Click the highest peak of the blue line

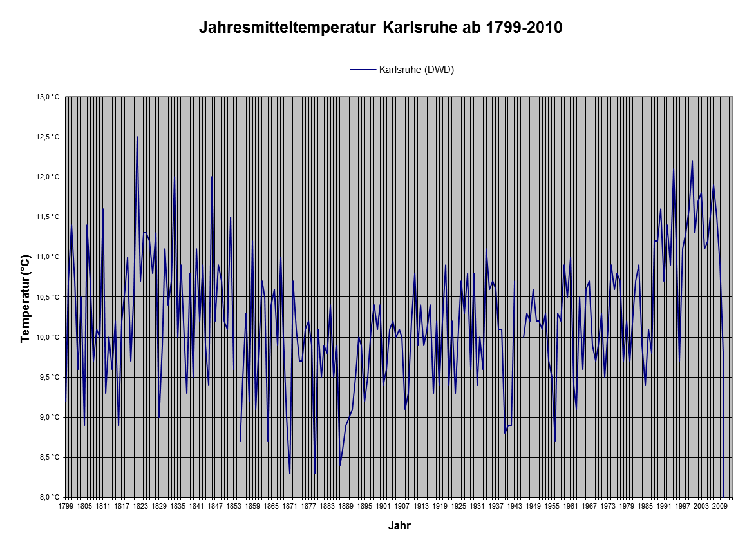(137, 137)
